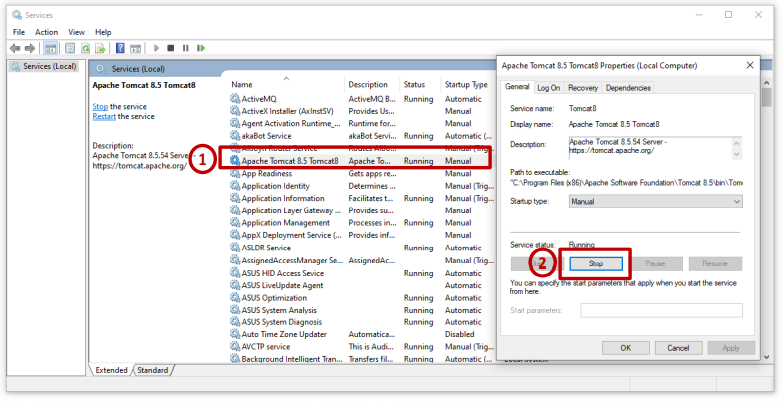The height and width of the screenshot is (401, 783).
Task: Close the Tomcat8 Properties dialog with X
Action: click(750, 65)
